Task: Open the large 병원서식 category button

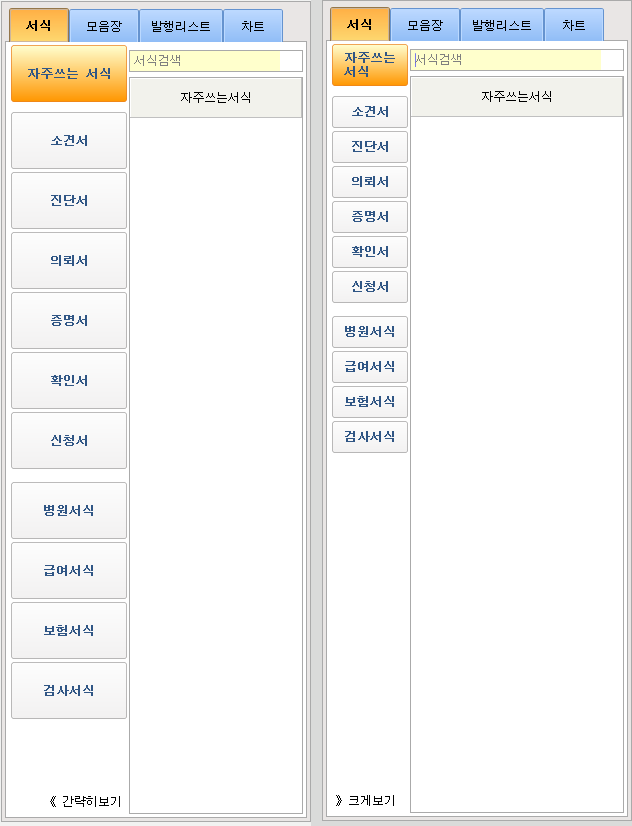Action: (x=69, y=511)
